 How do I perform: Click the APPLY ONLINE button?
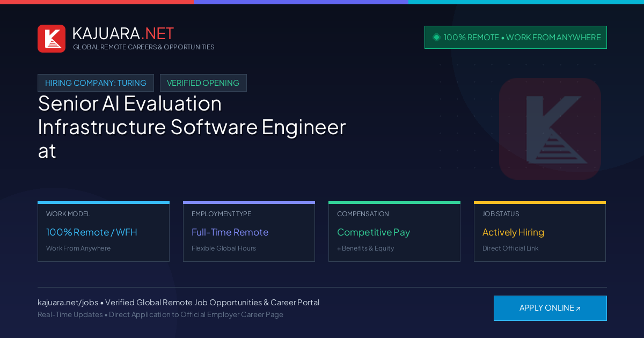[x=550, y=308]
